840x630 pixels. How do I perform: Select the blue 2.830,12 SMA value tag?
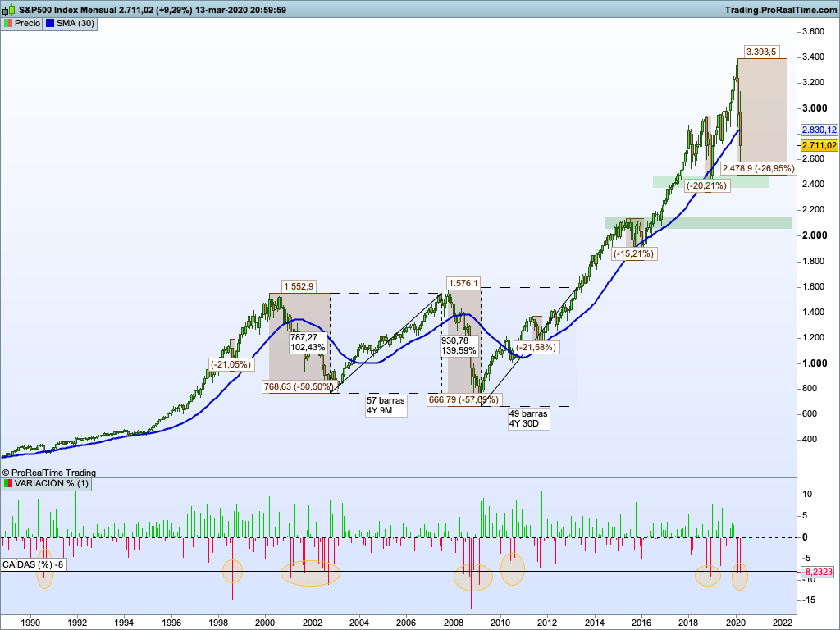tap(819, 130)
